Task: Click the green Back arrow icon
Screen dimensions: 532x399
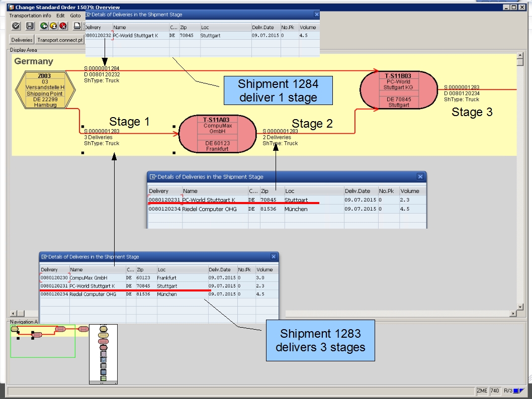Action: point(44,26)
